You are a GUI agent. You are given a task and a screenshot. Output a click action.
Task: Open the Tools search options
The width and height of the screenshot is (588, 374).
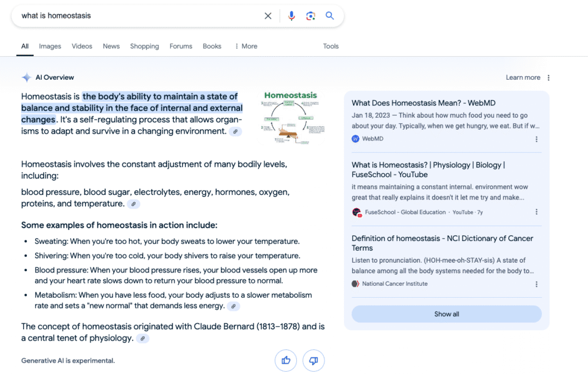pyautogui.click(x=331, y=46)
